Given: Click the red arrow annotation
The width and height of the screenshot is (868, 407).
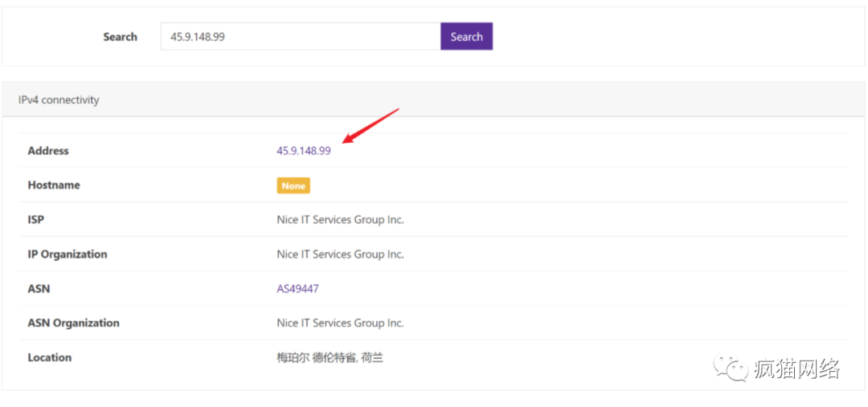Looking at the screenshot, I should [371, 126].
